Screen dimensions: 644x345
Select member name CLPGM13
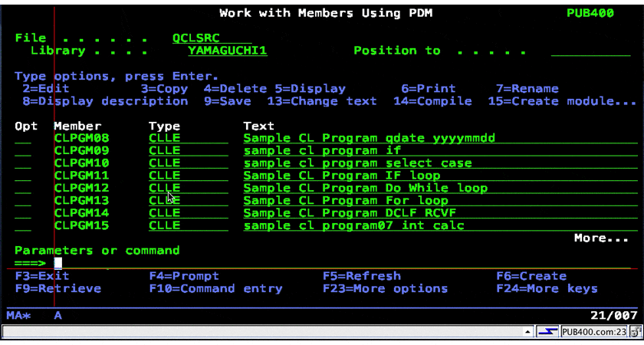click(82, 200)
